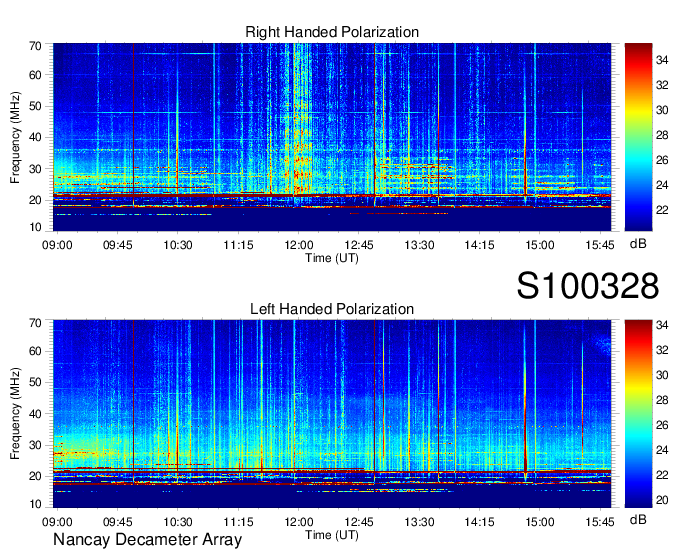680x552 pixels.
Task: Click "Frequency (MHz)" axis label of Right Handed plot
Action: [x=15, y=137]
